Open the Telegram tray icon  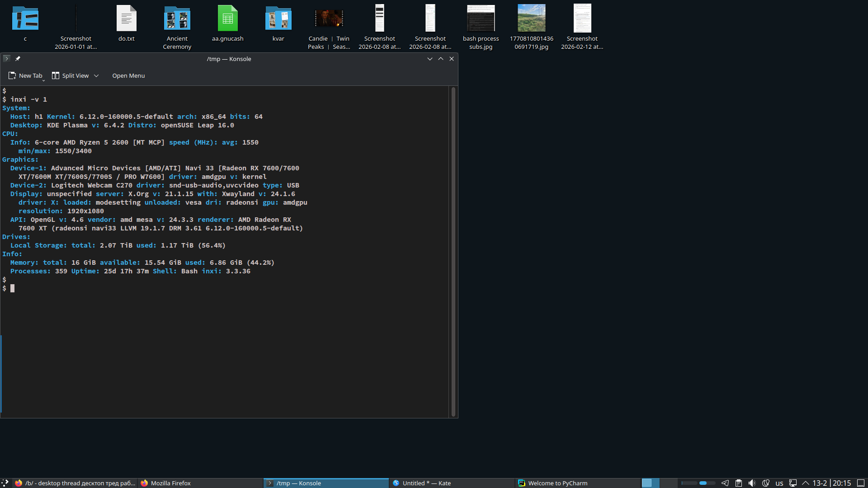(x=725, y=483)
